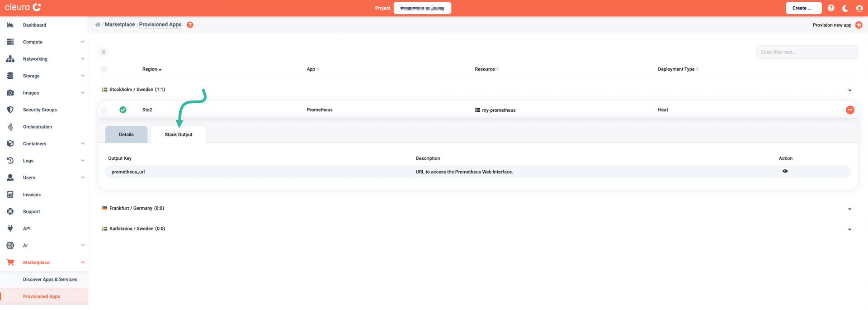Click the Provisioned Apps breadcrumb link
The height and width of the screenshot is (310, 868).
coord(160,24)
